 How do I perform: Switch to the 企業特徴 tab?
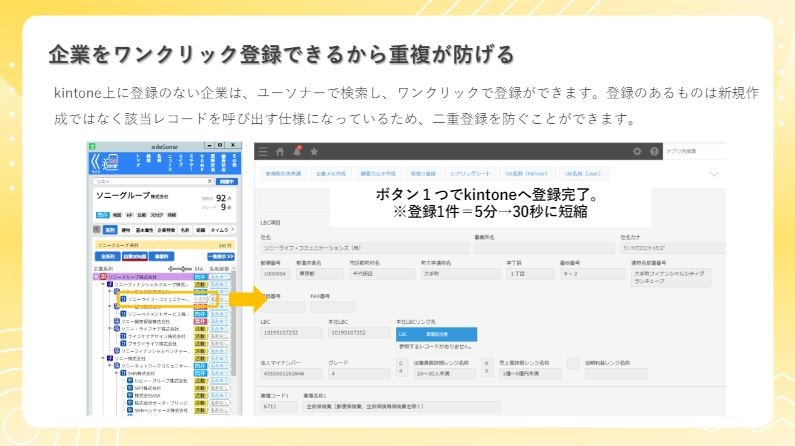pyautogui.click(x=166, y=230)
